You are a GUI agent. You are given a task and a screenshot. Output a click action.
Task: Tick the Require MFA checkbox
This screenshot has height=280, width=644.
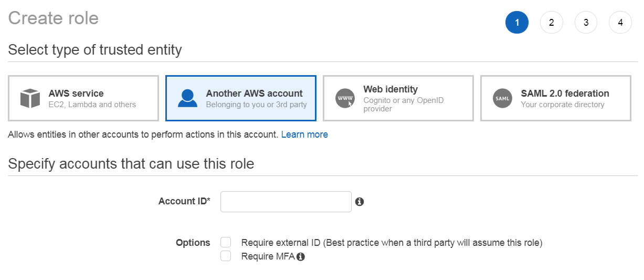pos(226,256)
